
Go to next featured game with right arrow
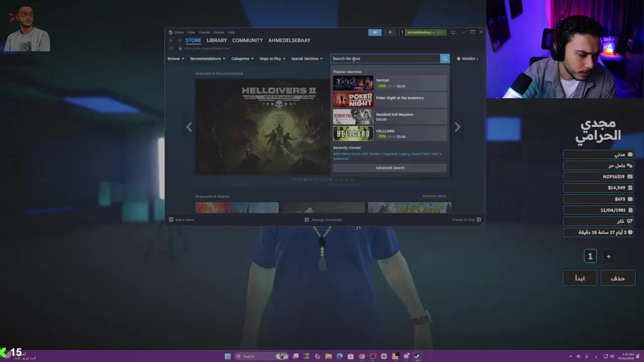point(457,127)
